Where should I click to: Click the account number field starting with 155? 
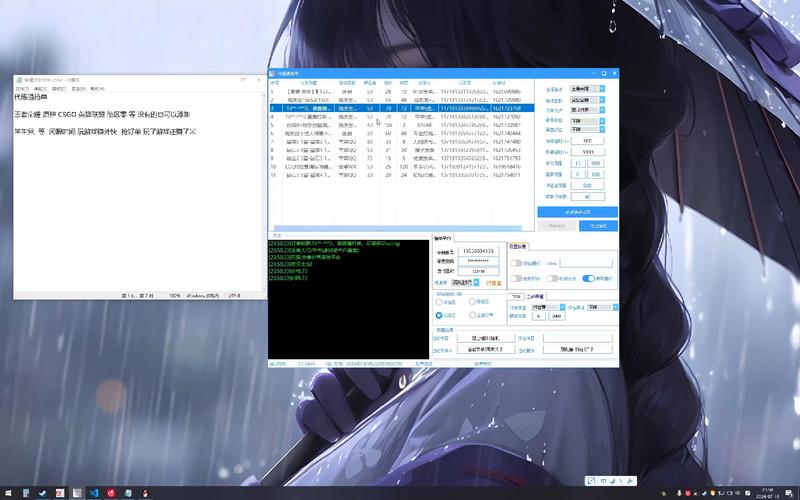[x=478, y=251]
